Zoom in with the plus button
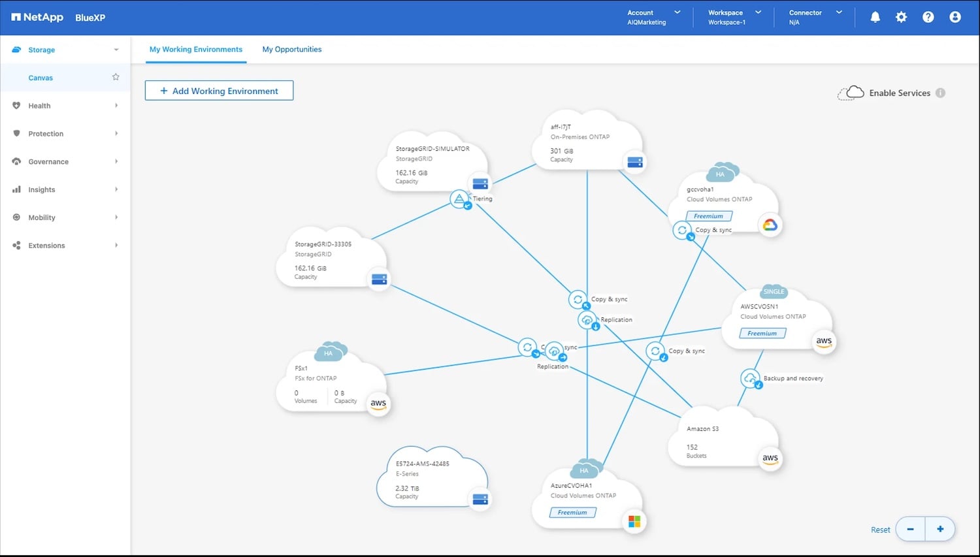980x557 pixels. tap(940, 529)
